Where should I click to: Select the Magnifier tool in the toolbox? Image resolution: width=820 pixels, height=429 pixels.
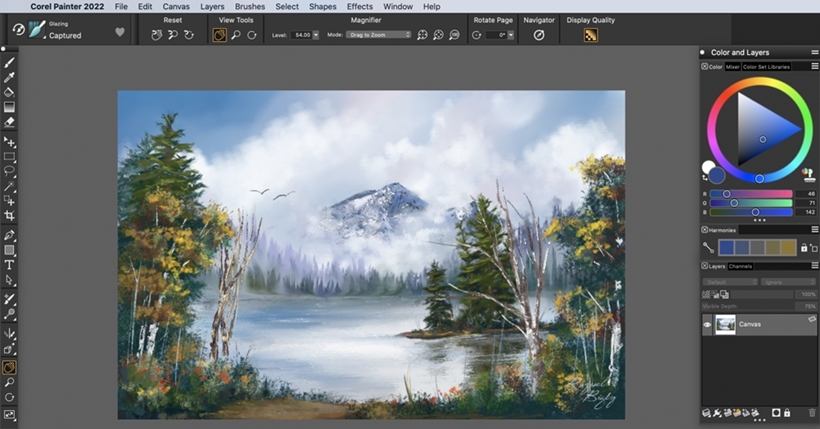pyautogui.click(x=9, y=382)
